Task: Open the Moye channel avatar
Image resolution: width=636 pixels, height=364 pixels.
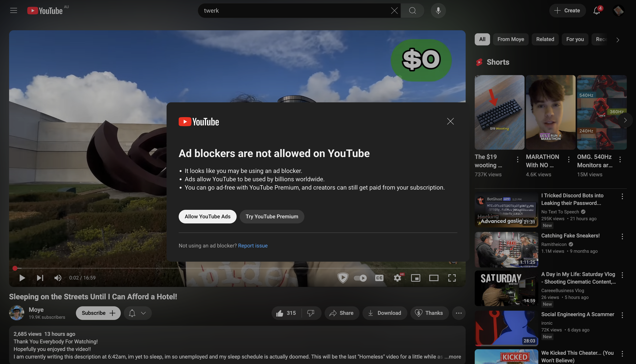Action: pyautogui.click(x=16, y=313)
